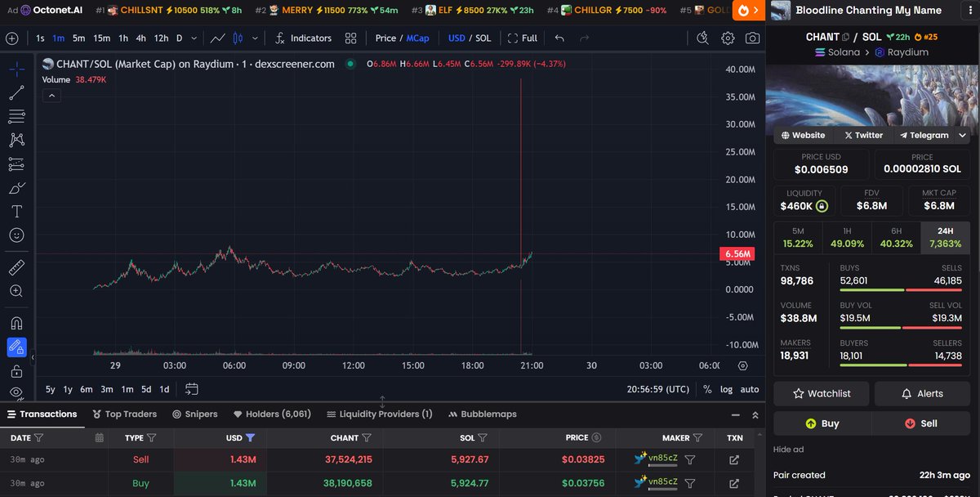Set chart range to 5y
Viewport: 980px width, 497px height.
pyautogui.click(x=51, y=389)
